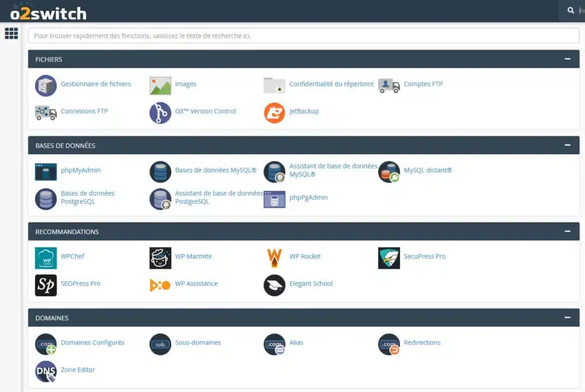
Task: Open the SEOPress Pro link
Action: (x=81, y=284)
